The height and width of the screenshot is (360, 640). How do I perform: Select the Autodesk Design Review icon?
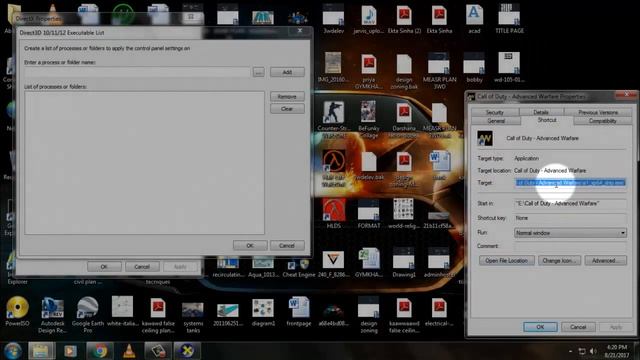(x=52, y=315)
